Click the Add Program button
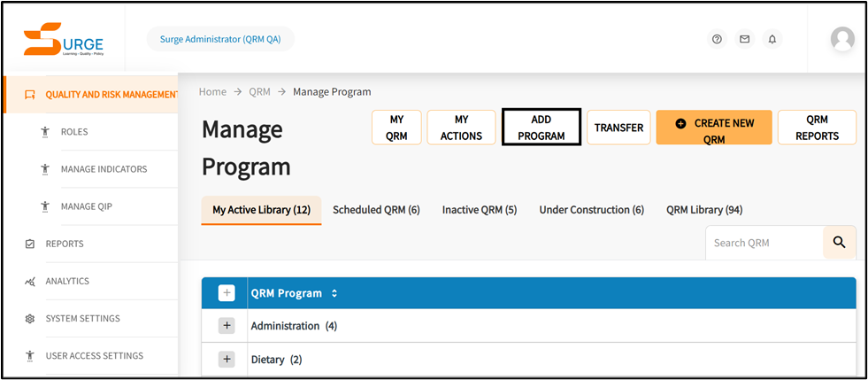The height and width of the screenshot is (380, 868). coord(541,128)
